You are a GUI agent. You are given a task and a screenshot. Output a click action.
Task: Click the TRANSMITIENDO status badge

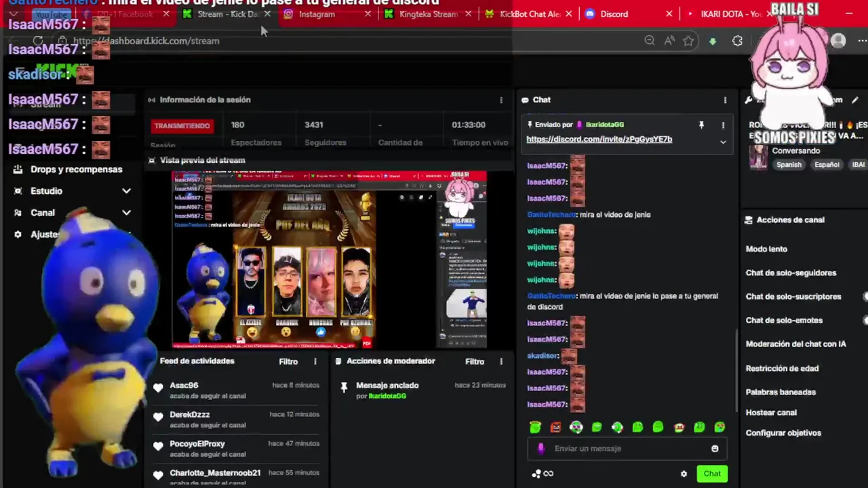182,125
